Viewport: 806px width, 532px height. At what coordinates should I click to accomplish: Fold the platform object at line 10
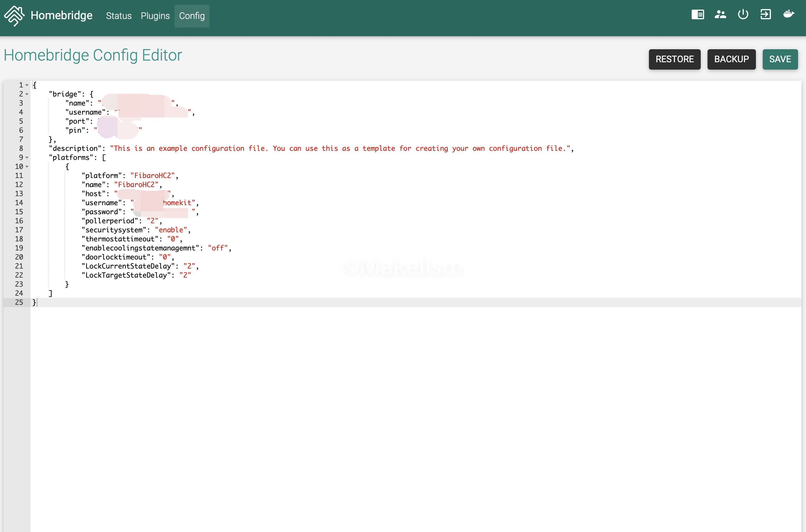coord(27,167)
